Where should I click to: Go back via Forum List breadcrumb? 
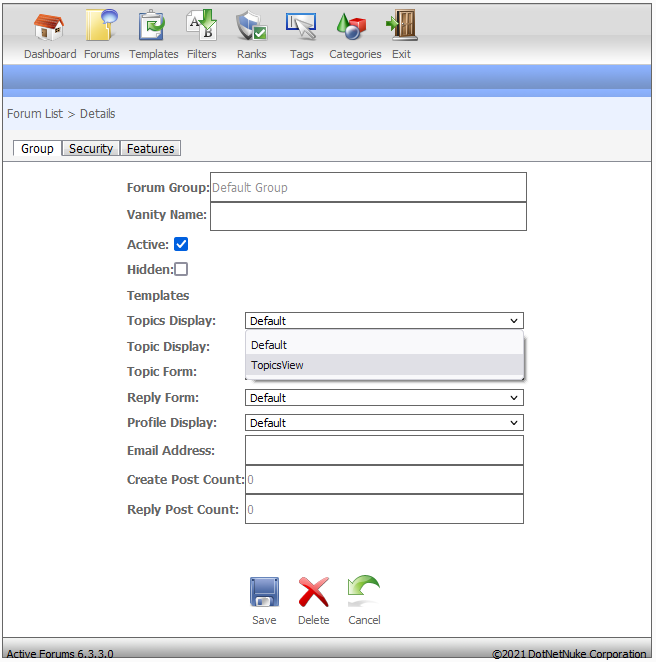tap(35, 114)
